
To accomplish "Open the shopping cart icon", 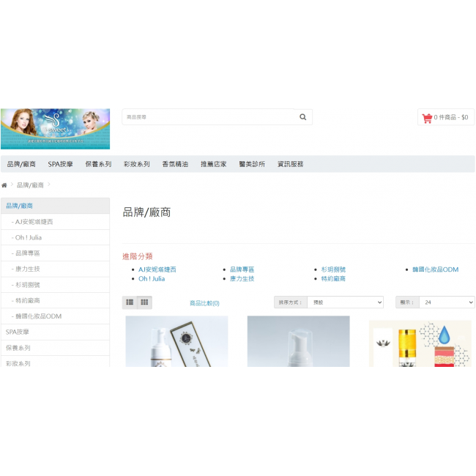I will (x=427, y=117).
